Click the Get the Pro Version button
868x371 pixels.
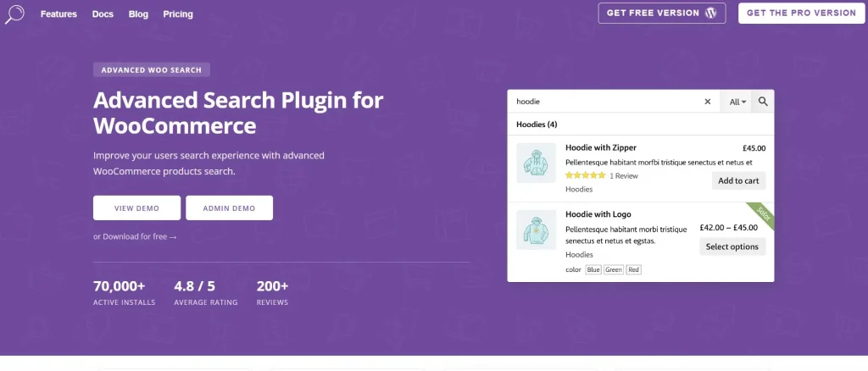pyautogui.click(x=801, y=14)
